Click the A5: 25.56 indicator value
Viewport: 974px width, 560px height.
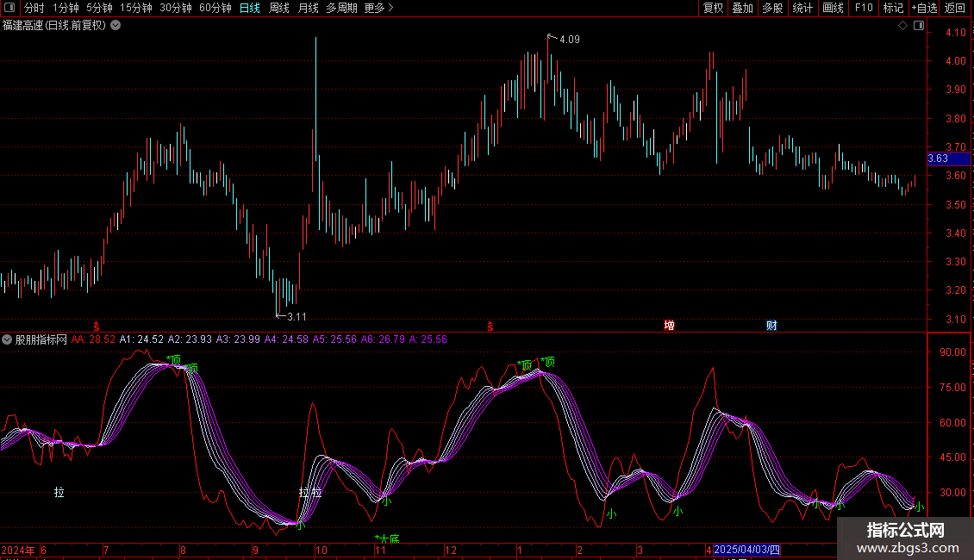(x=334, y=339)
